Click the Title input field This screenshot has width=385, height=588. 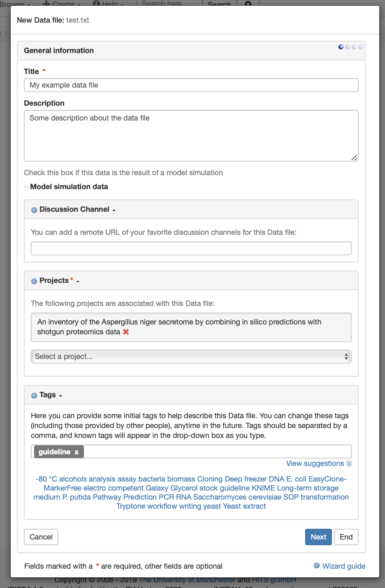click(x=191, y=85)
